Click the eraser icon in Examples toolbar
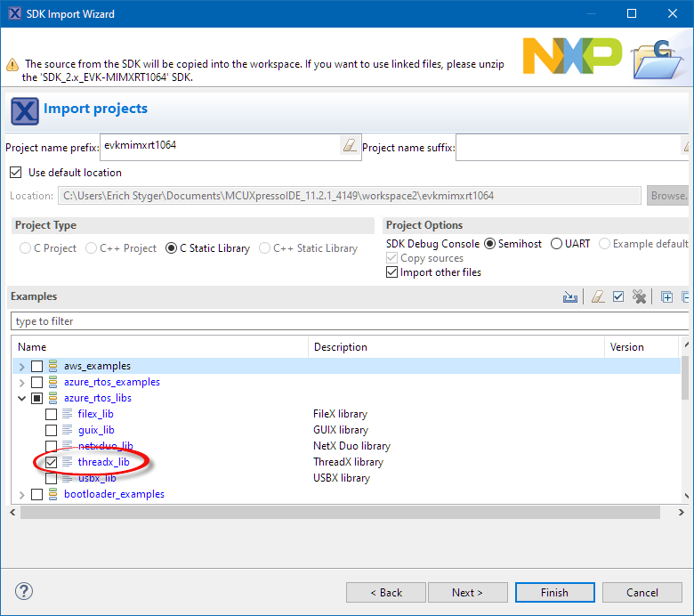Screen dimensions: 694x616 [599, 297]
